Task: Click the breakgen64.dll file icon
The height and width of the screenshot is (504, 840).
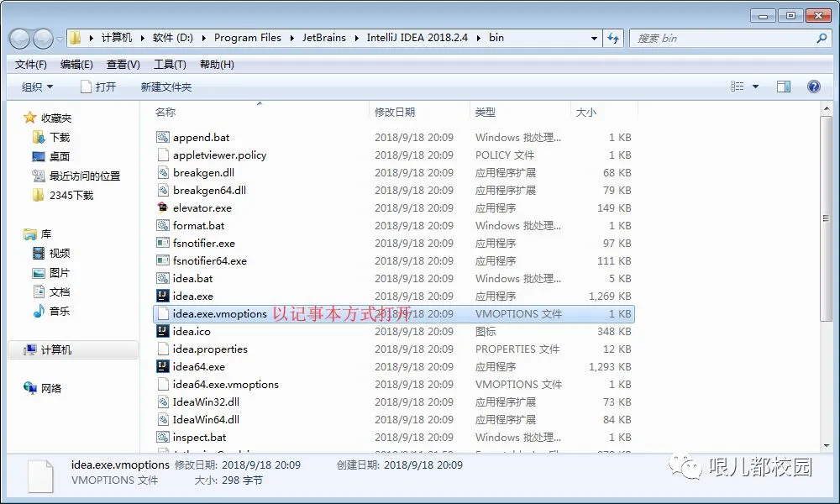Action: point(163,190)
